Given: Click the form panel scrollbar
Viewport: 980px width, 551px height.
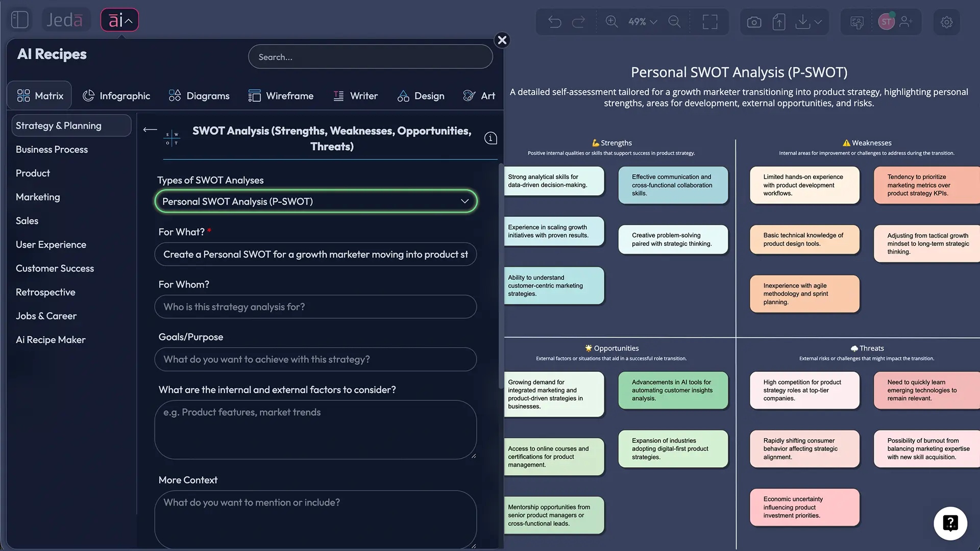Looking at the screenshot, I should coord(501,275).
